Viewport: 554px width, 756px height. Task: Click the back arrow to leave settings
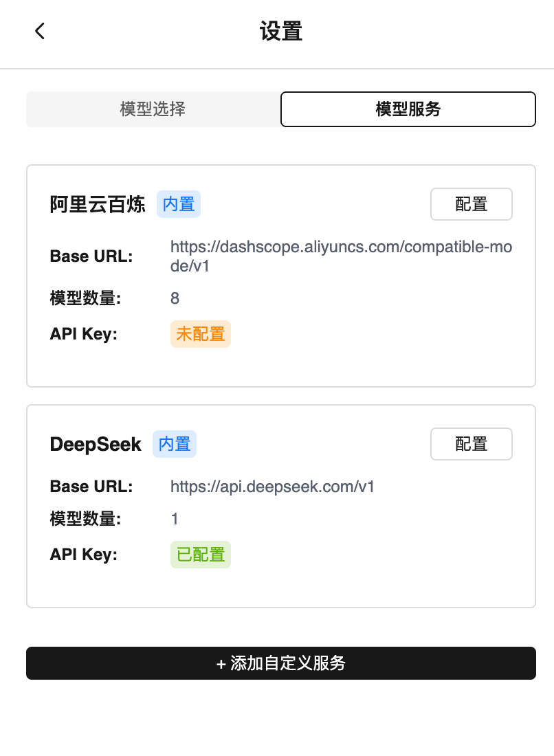click(x=39, y=31)
